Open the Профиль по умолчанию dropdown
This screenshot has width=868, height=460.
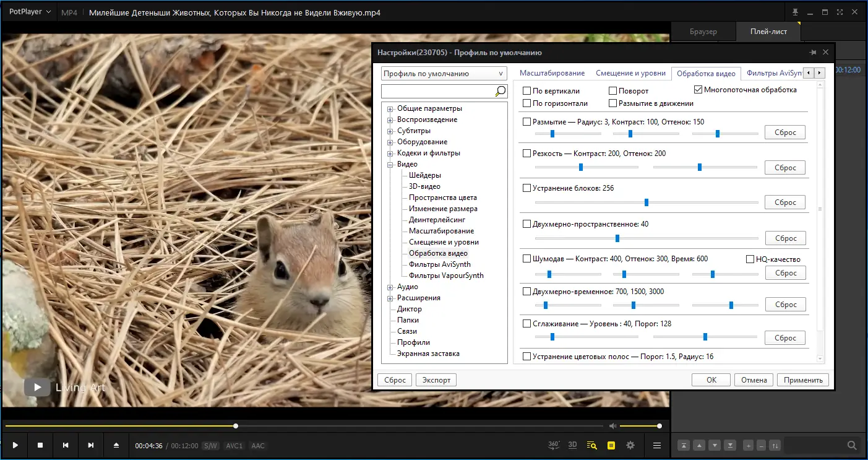point(444,74)
